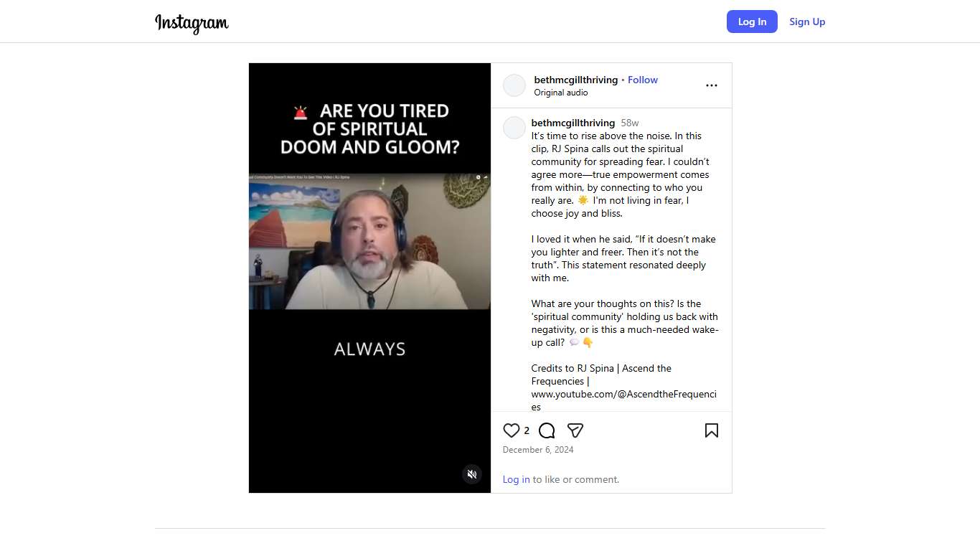Save post with bookmark icon
Viewport: 980px width, 551px height.
click(712, 430)
